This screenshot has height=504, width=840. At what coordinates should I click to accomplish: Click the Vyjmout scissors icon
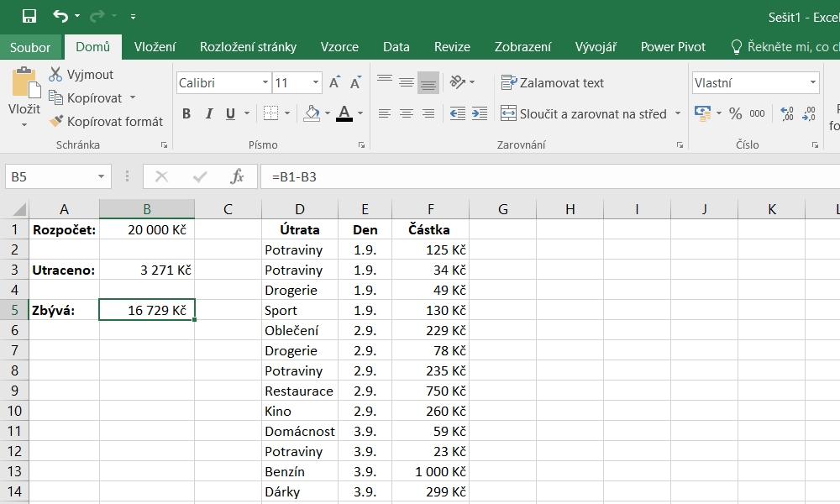(56, 75)
